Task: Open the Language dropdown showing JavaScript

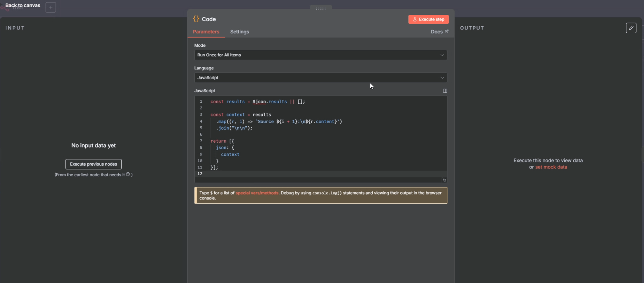Action: (320, 78)
